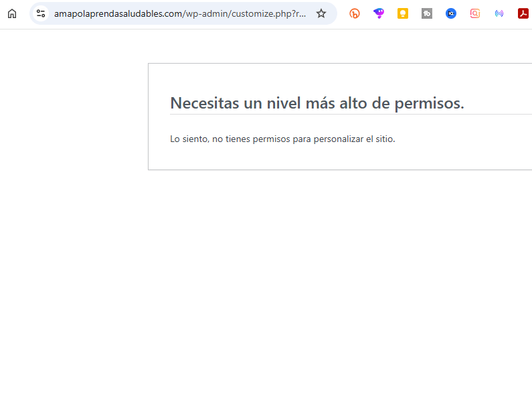Click the gray square 'tb' extension icon
This screenshot has height=410, width=532.
[427, 13]
